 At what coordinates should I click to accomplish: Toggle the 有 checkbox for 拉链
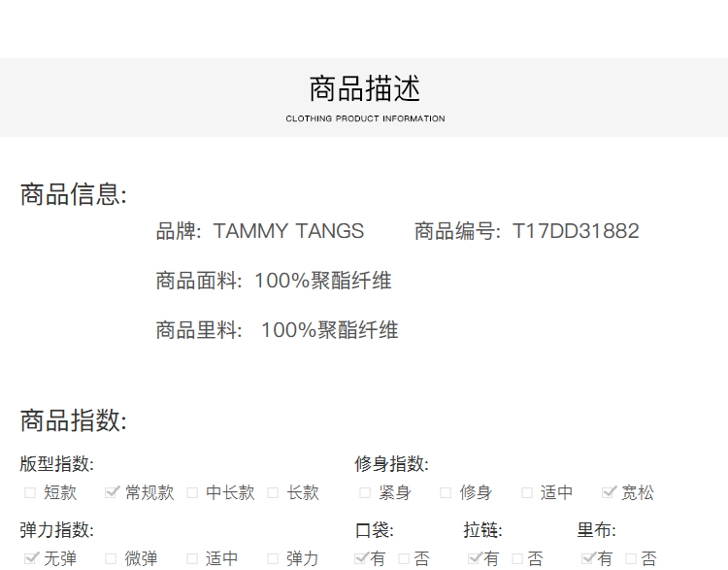475,558
